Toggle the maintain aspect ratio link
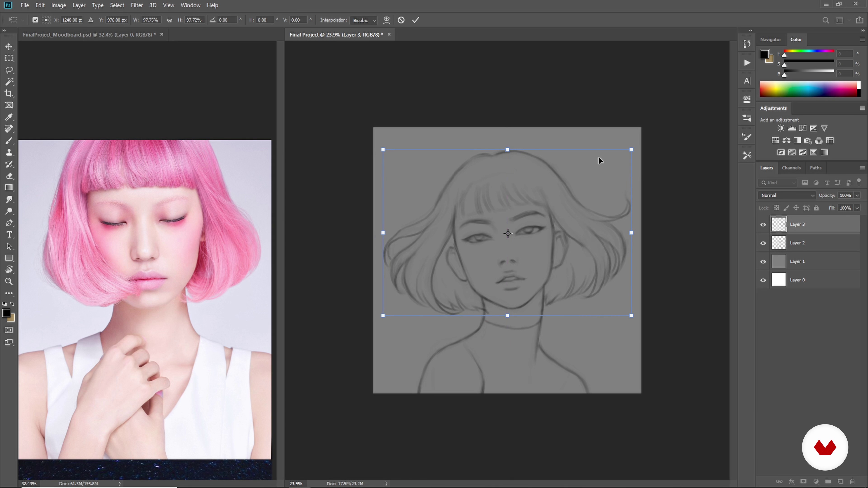The image size is (868, 488). (x=170, y=20)
